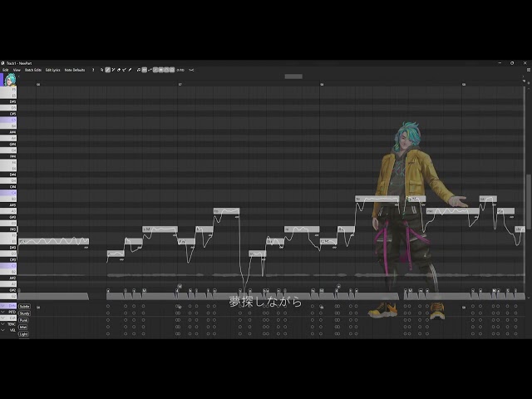This screenshot has width=532, height=399.
Task: Select the Eraser tool
Action: point(119,70)
